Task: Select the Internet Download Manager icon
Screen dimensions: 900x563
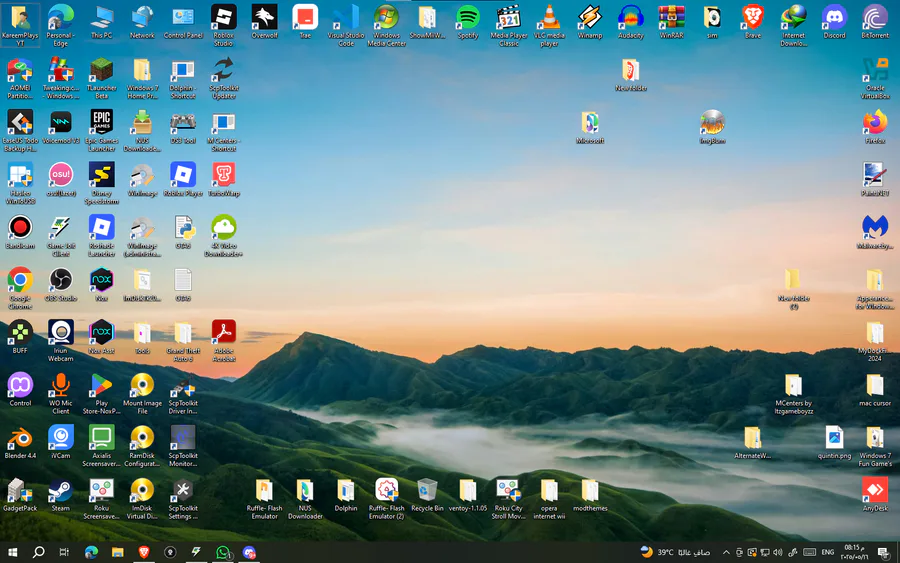Action: tap(794, 25)
